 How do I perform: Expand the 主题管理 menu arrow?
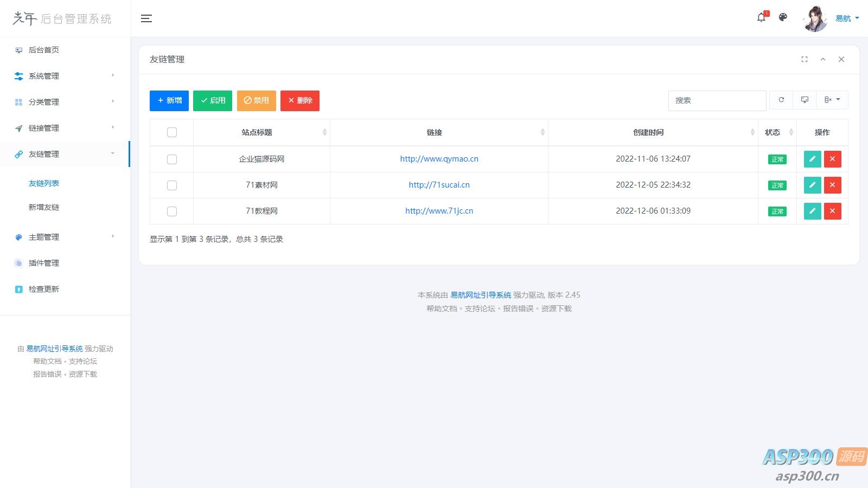click(x=113, y=236)
